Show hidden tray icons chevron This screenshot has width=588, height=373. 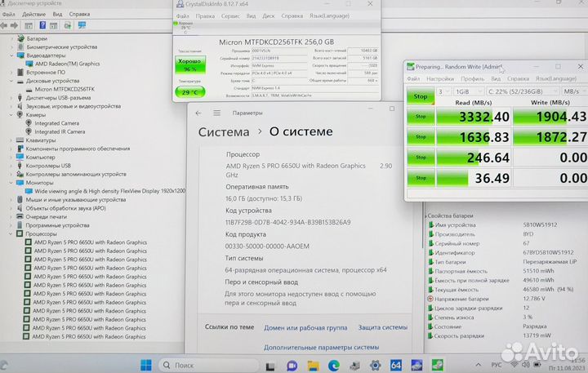point(478,364)
